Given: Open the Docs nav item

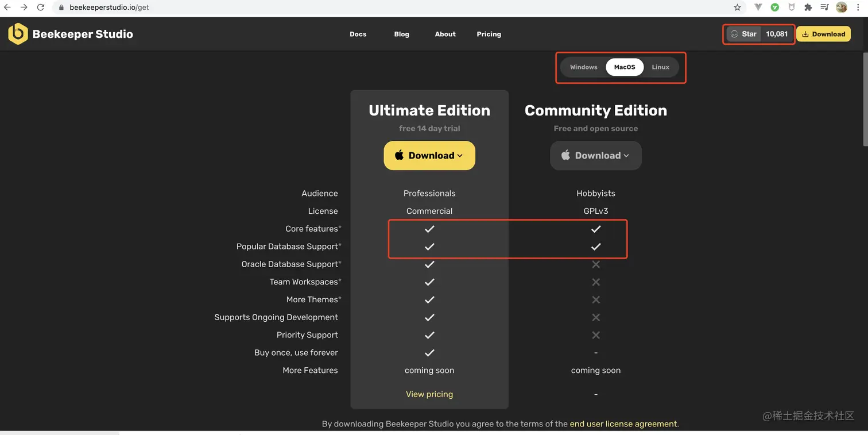Looking at the screenshot, I should coord(358,34).
